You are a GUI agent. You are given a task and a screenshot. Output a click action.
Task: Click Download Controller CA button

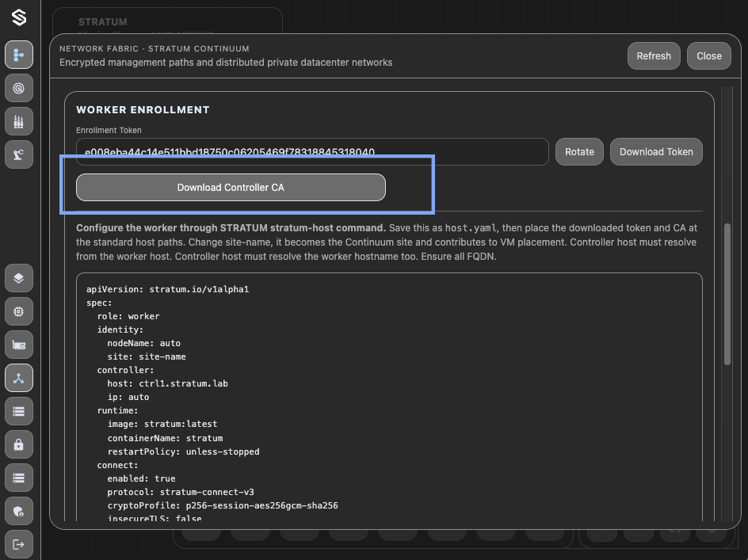(231, 188)
